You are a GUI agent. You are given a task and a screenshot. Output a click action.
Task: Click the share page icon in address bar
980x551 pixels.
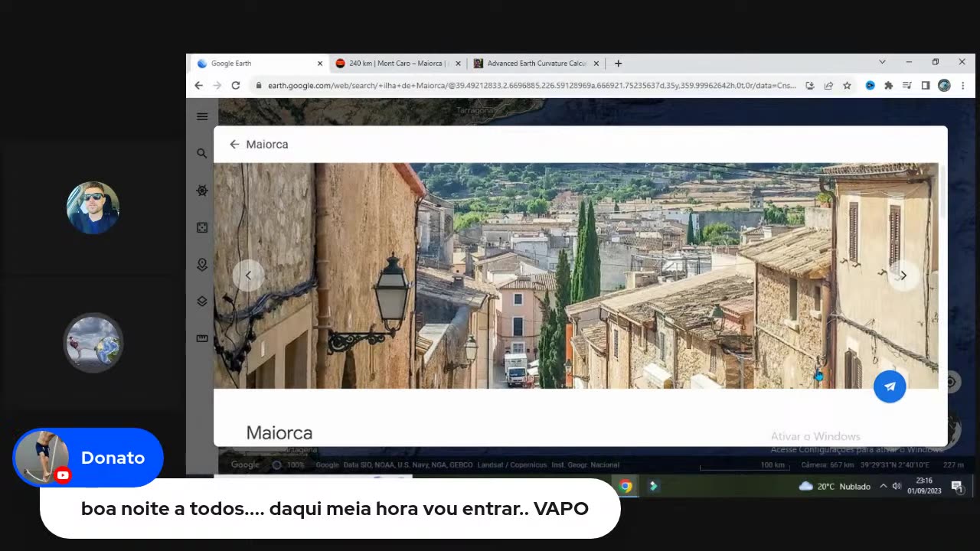click(x=828, y=86)
